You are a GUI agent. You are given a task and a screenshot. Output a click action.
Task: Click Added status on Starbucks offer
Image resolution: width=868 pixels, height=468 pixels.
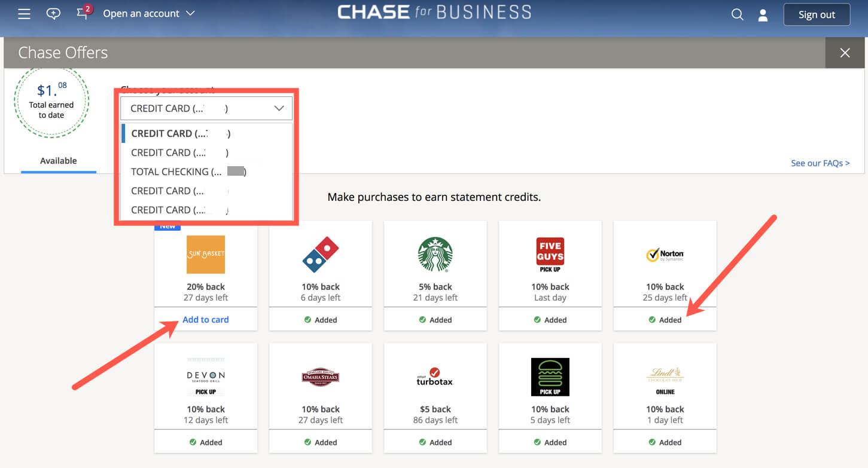click(x=435, y=320)
